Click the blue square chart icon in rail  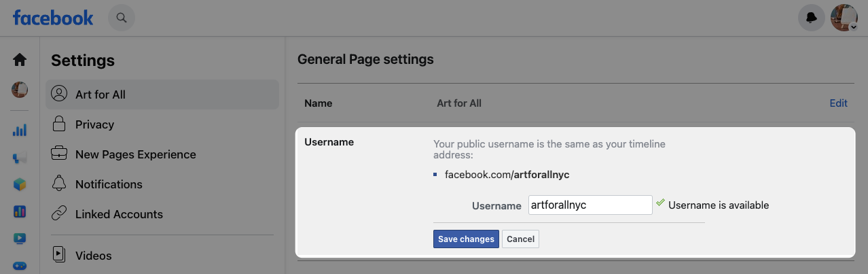(x=20, y=211)
